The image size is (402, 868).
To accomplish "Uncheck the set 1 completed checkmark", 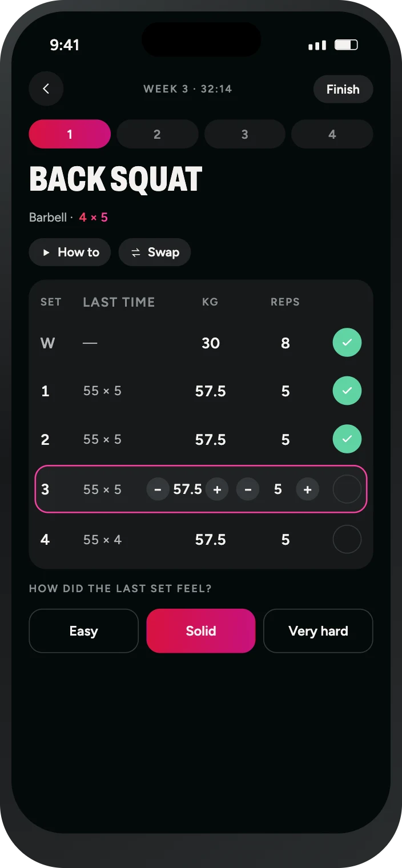I will point(347,391).
